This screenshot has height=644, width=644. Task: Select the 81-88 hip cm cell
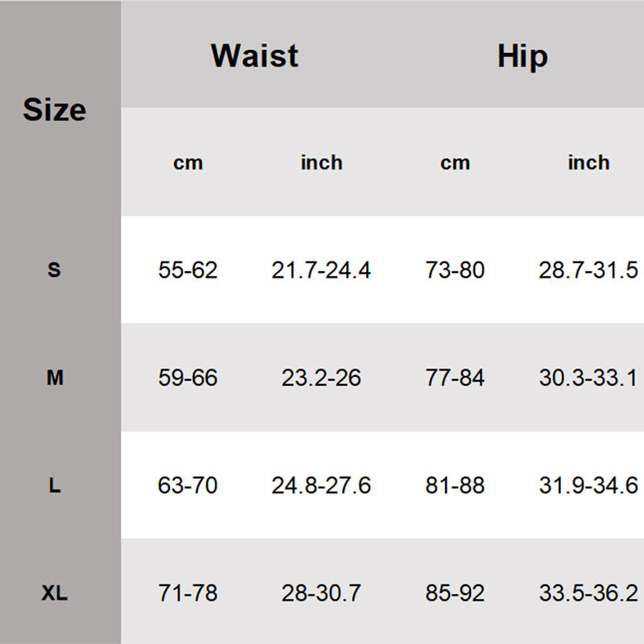[455, 485]
